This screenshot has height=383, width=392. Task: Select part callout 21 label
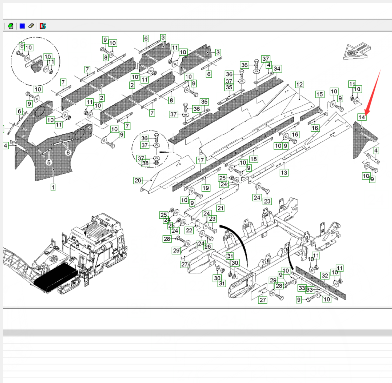[220, 208]
